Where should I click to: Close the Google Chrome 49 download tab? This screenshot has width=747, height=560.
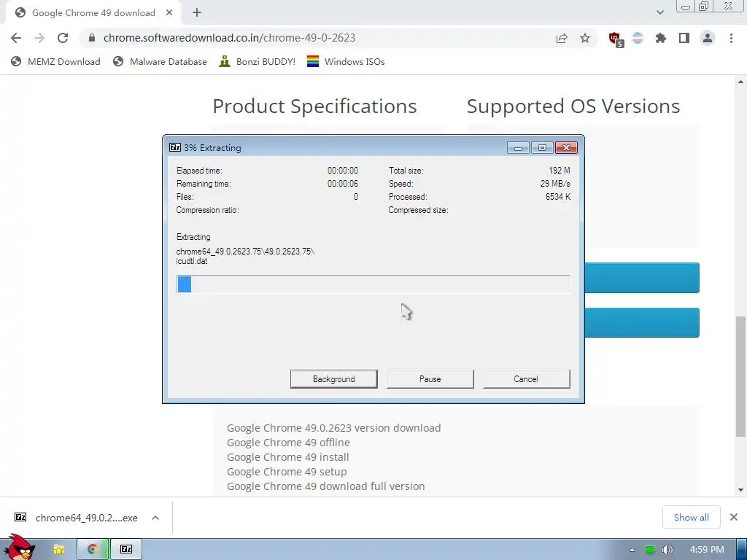coord(169,13)
